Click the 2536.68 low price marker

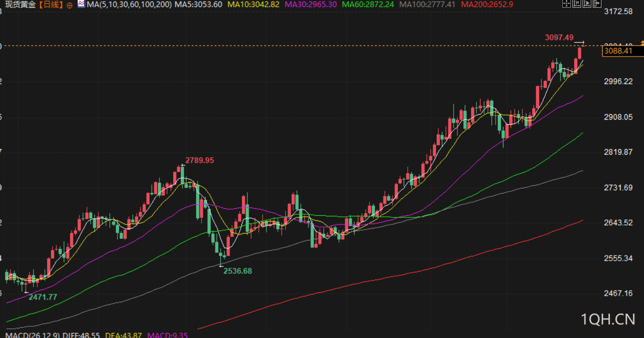click(x=238, y=271)
